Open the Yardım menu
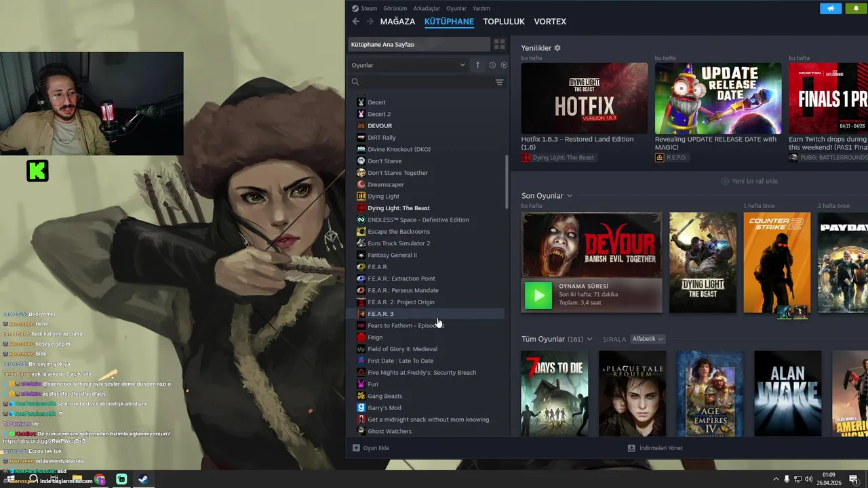The height and width of the screenshot is (488, 868). (x=481, y=8)
